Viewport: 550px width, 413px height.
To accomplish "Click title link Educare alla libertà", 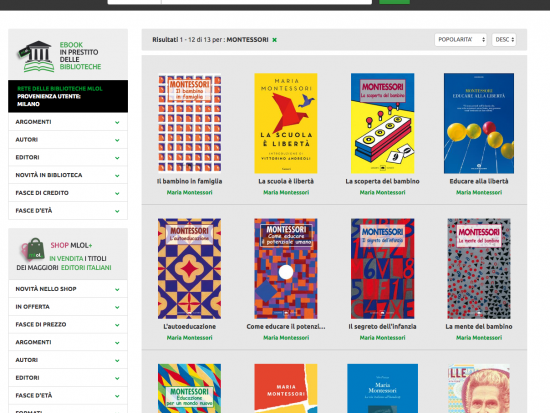I will (x=479, y=181).
